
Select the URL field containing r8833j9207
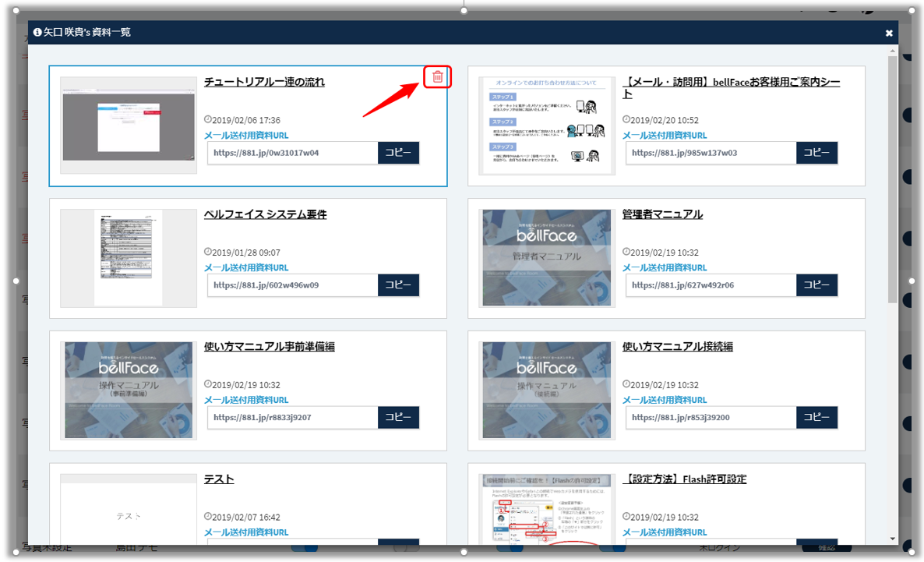pyautogui.click(x=292, y=418)
